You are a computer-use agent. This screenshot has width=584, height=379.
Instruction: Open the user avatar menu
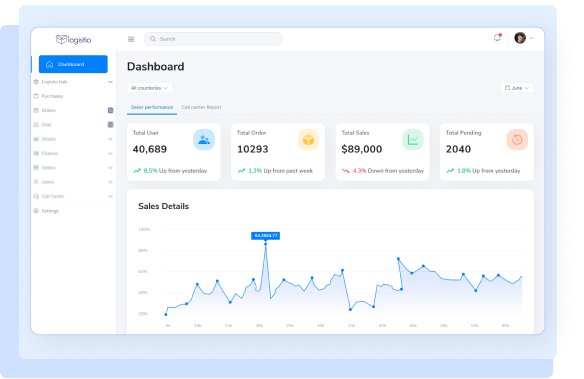coord(524,38)
